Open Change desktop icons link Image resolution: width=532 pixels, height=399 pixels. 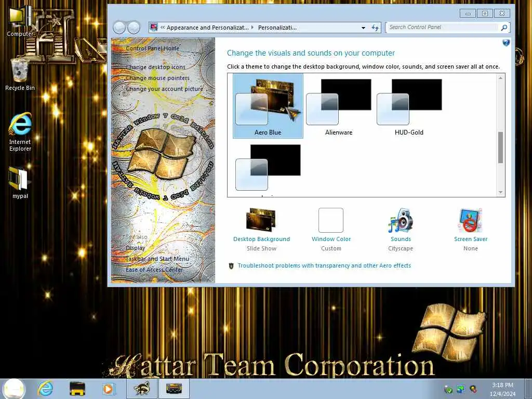point(155,67)
